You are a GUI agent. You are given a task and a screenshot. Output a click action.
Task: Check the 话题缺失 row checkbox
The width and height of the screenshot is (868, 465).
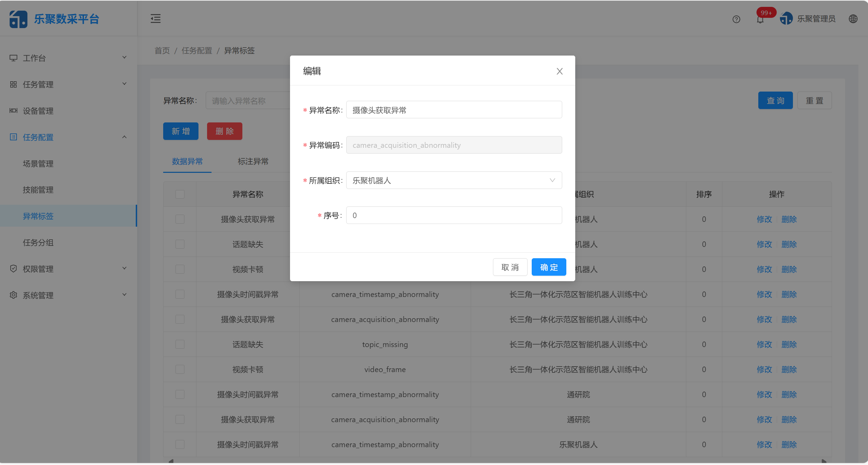pos(180,244)
